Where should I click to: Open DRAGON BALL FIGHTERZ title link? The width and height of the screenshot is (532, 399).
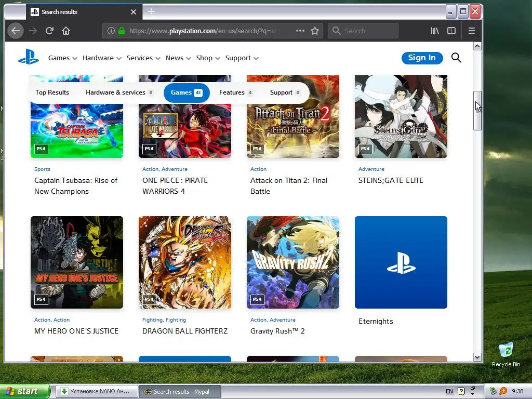pyautogui.click(x=185, y=331)
